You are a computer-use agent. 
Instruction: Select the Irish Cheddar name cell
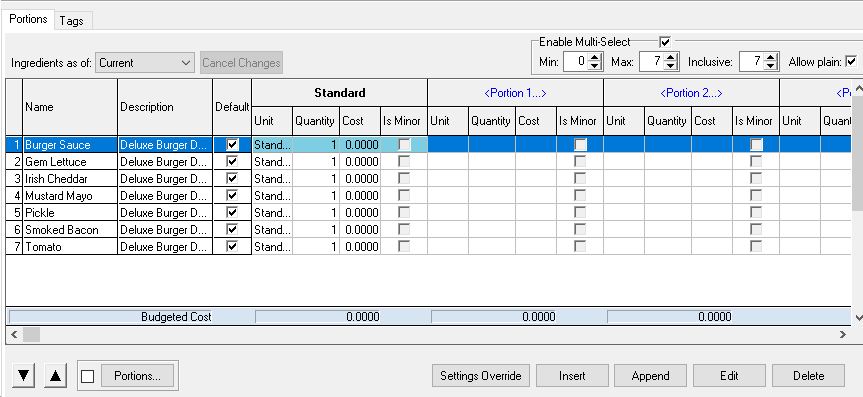click(x=70, y=179)
